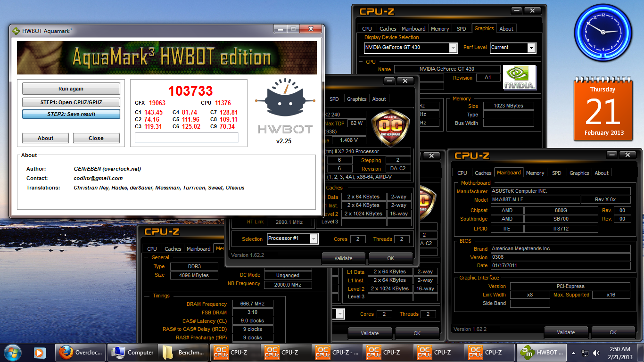Click the M4A88T-M LE model field
The height and width of the screenshot is (362, 644).
535,200
